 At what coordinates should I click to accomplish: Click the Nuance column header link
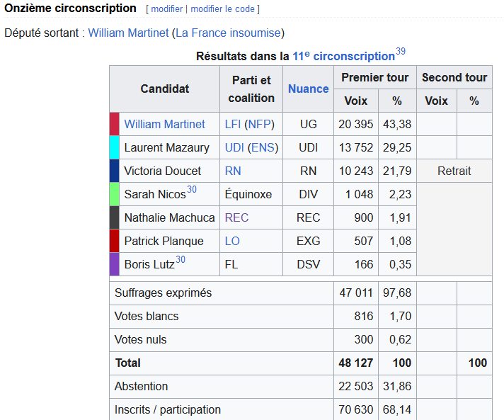click(308, 89)
